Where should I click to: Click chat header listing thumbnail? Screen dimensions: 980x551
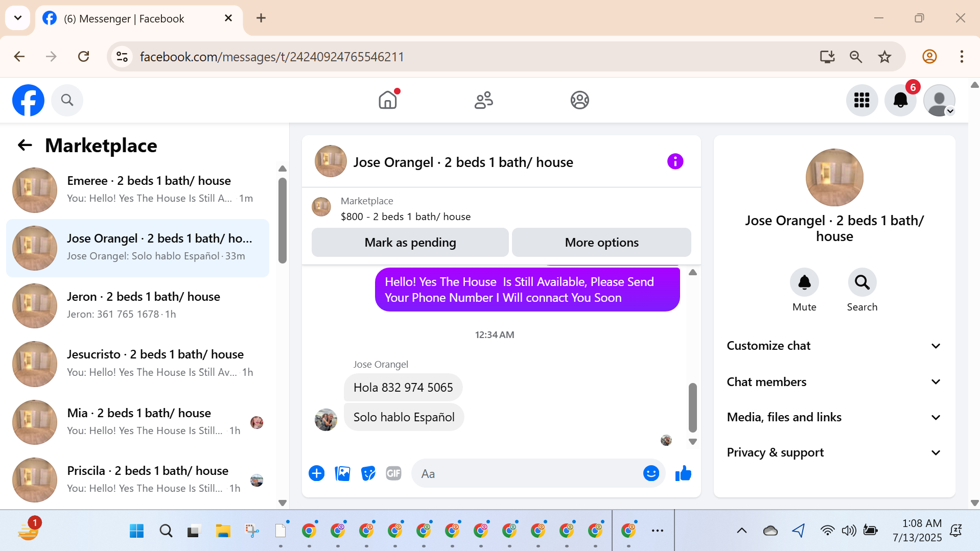coord(331,161)
